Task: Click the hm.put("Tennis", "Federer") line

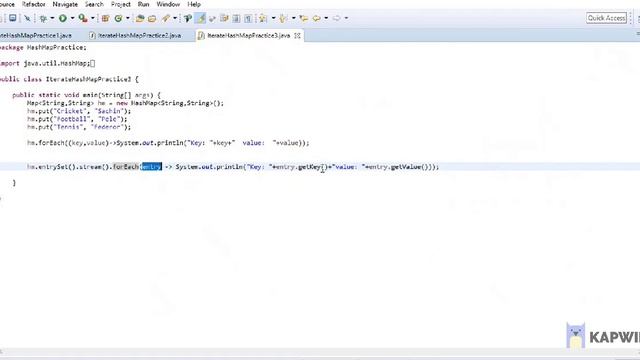Action: [79, 127]
